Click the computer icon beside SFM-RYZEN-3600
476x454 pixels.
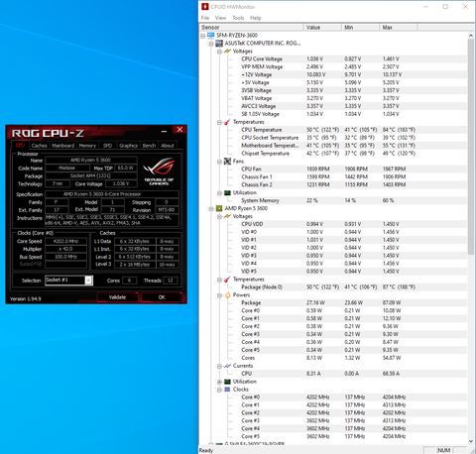pos(211,36)
